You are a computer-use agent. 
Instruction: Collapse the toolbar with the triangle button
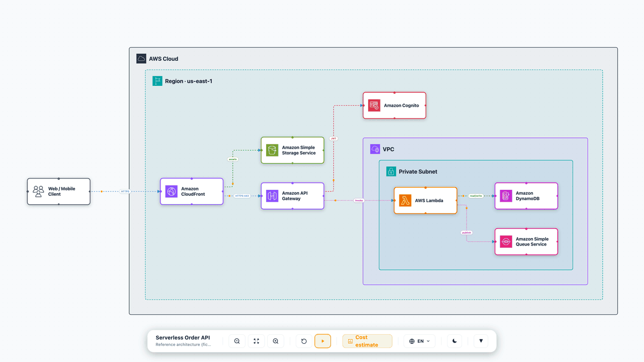click(481, 341)
